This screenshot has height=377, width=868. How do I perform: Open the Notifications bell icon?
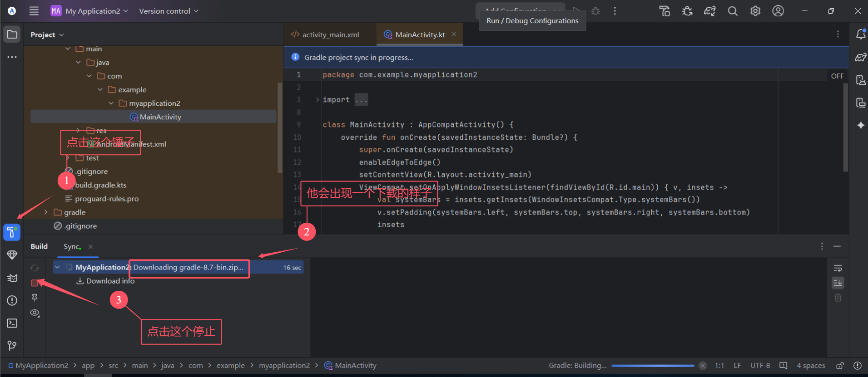pyautogui.click(x=860, y=34)
